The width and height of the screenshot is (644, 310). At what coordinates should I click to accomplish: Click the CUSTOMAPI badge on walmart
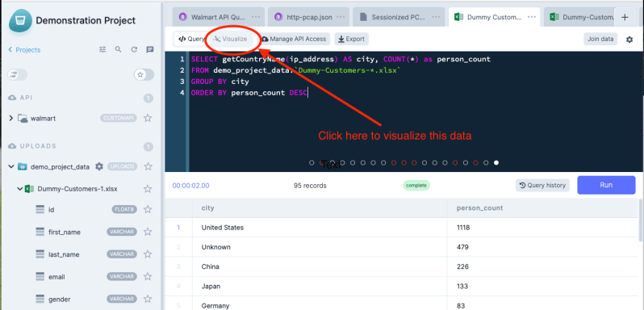pyautogui.click(x=119, y=118)
